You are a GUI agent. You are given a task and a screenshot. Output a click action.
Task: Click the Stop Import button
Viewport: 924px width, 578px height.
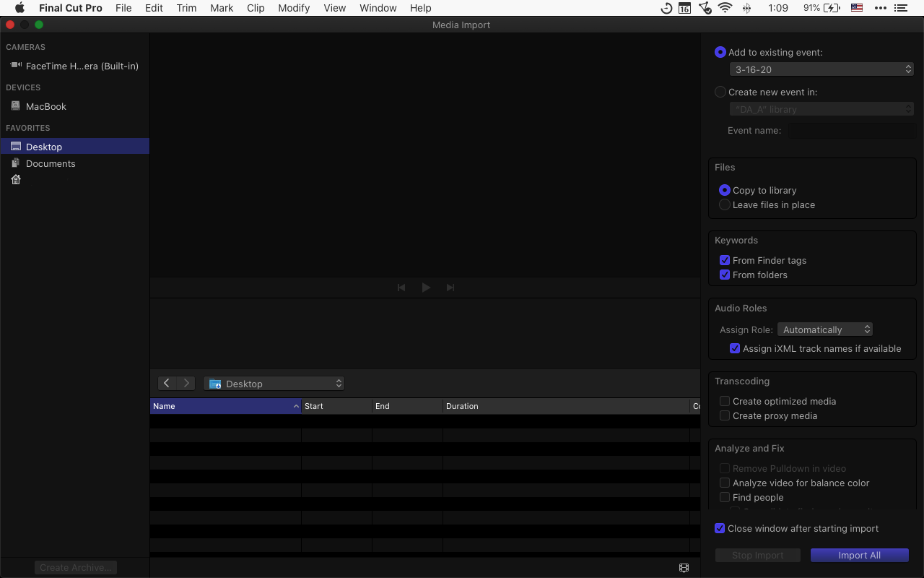click(x=757, y=555)
